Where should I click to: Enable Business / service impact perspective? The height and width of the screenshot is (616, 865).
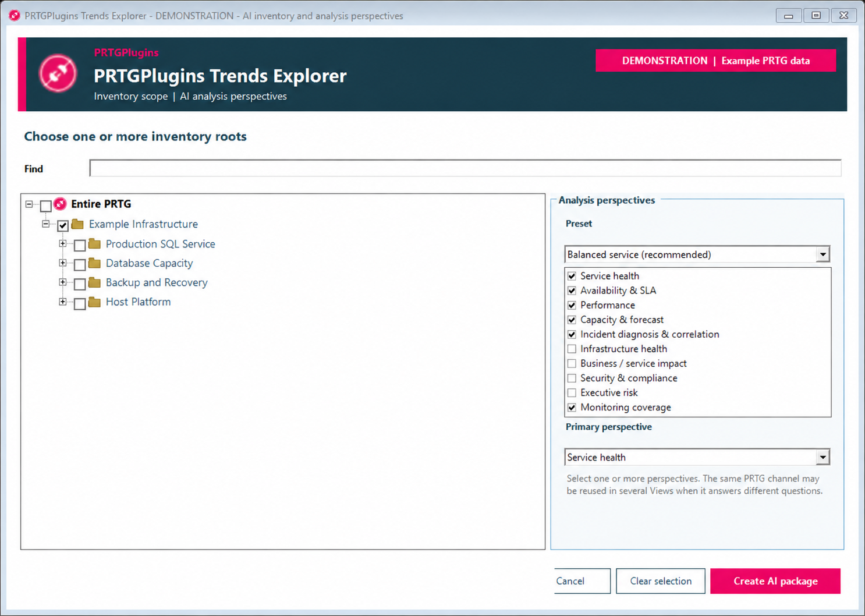pyautogui.click(x=572, y=363)
